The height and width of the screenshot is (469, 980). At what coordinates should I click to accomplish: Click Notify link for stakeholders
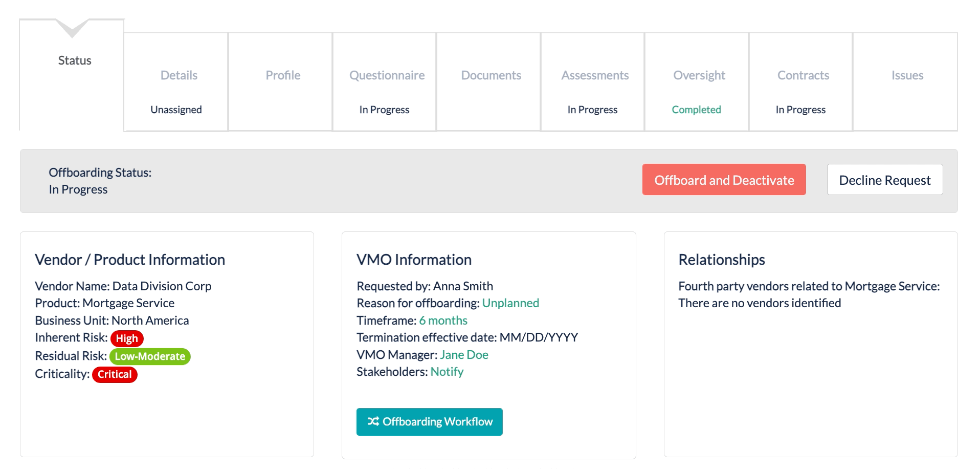(447, 372)
